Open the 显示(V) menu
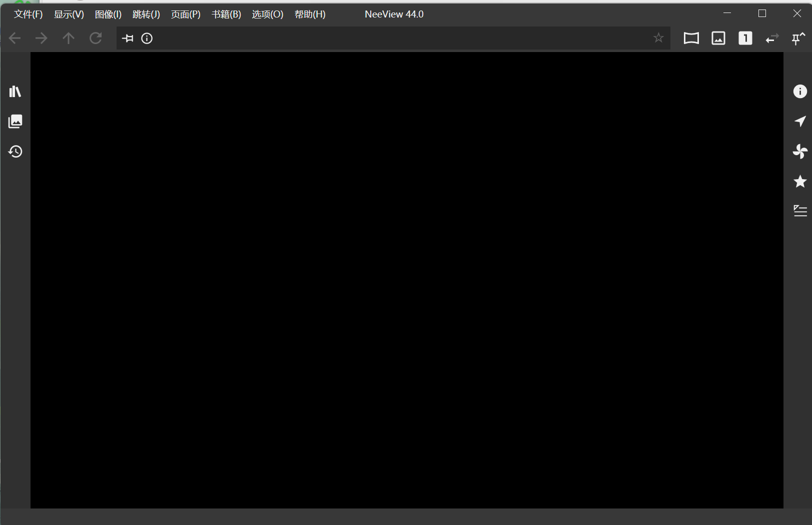Image resolution: width=812 pixels, height=525 pixels. coord(69,15)
